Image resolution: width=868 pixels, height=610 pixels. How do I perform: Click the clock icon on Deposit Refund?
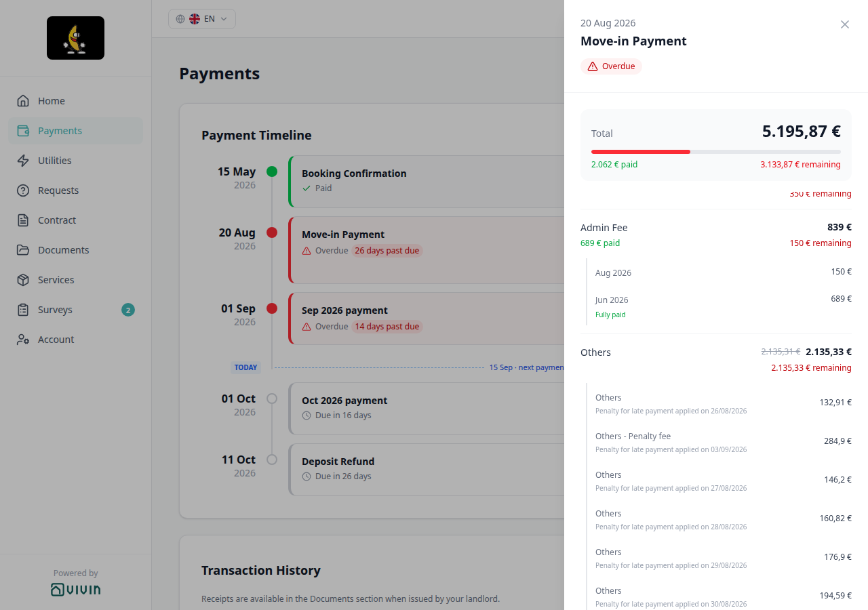pyautogui.click(x=307, y=476)
